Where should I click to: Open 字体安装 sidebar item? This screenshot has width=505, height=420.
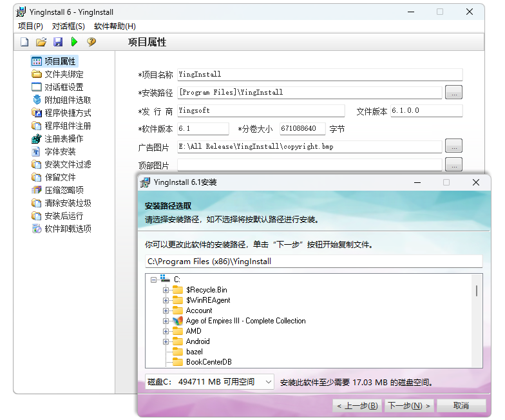pyautogui.click(x=54, y=151)
